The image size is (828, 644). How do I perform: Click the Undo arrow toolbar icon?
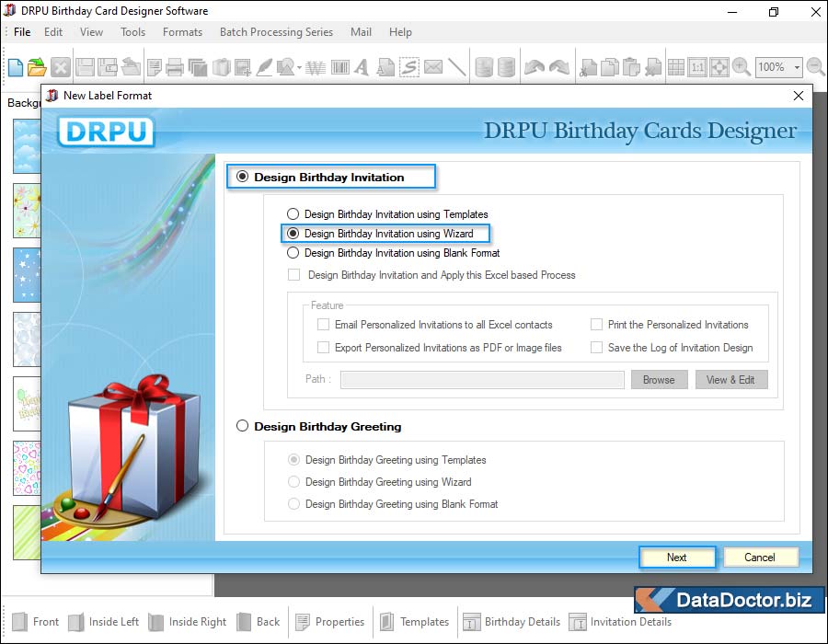pyautogui.click(x=535, y=67)
